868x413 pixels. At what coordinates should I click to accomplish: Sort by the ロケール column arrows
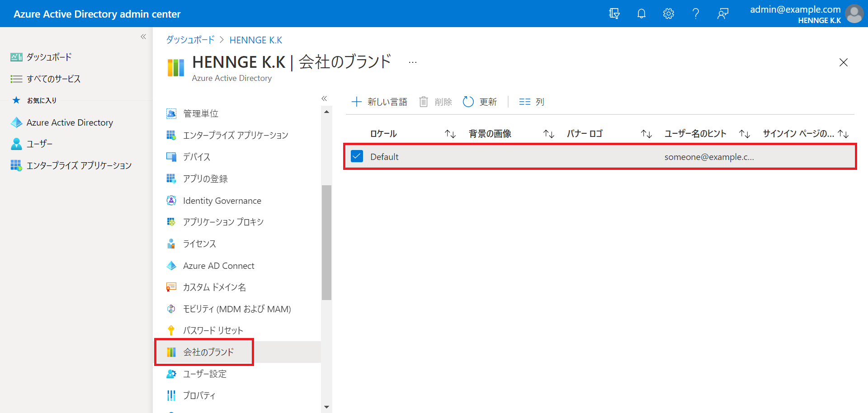[450, 134]
